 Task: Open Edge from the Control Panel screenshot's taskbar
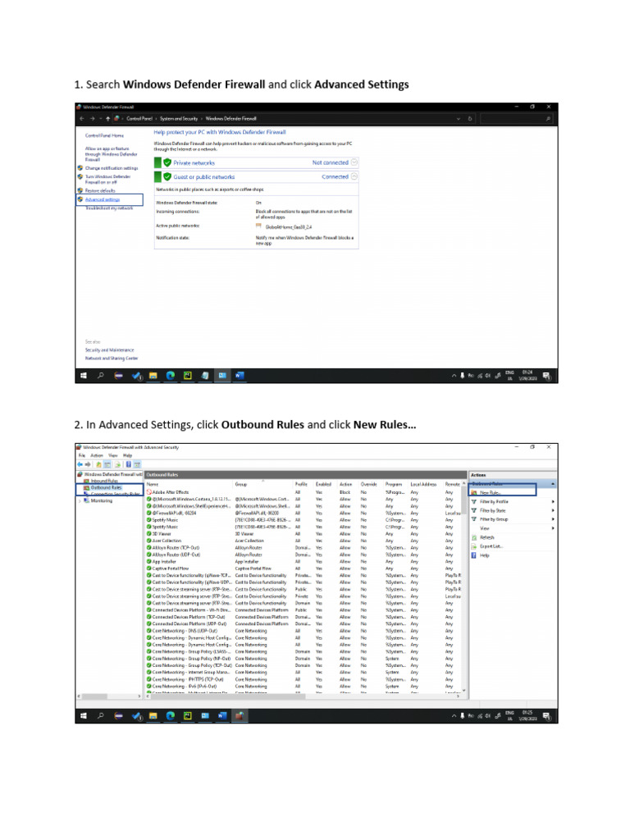[171, 376]
